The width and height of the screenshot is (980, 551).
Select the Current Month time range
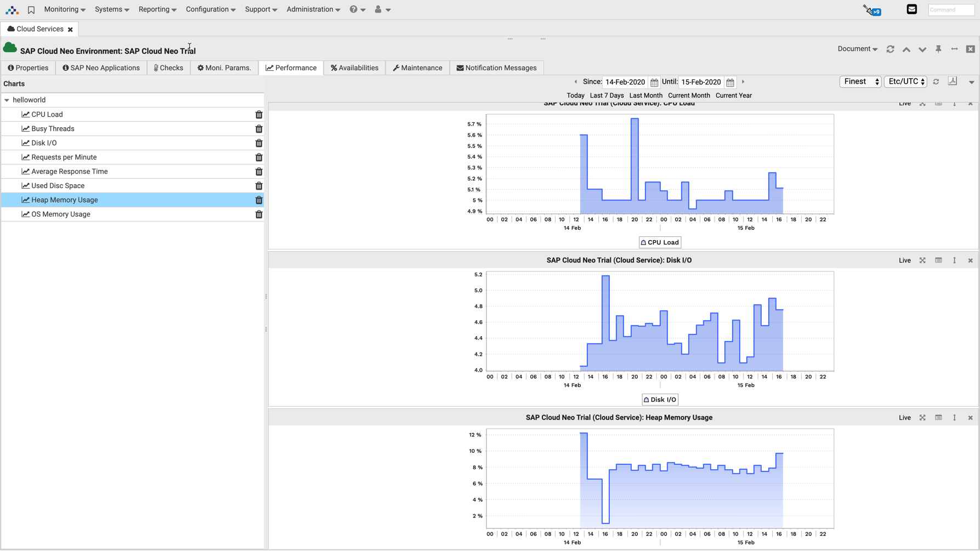(689, 95)
